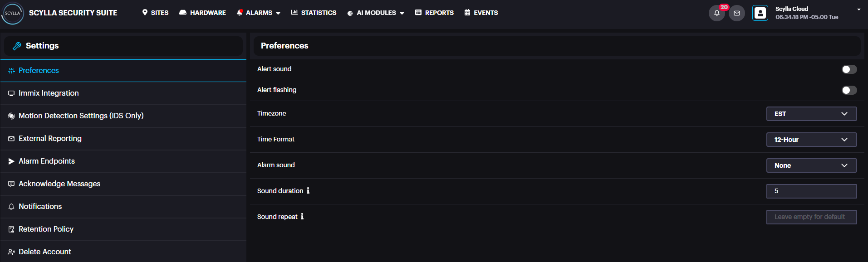Viewport: 868px width, 262px height.
Task: Click the user profile avatar icon
Action: click(760, 13)
